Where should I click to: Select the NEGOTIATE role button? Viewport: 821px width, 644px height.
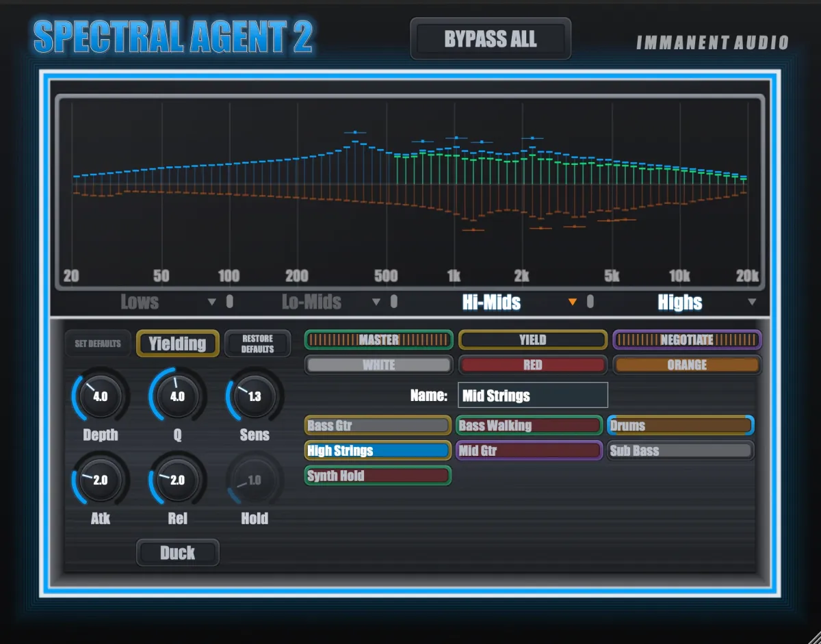[x=687, y=339]
